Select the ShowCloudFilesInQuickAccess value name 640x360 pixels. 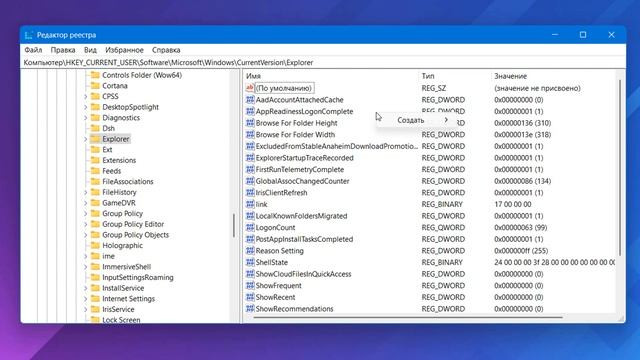303,274
